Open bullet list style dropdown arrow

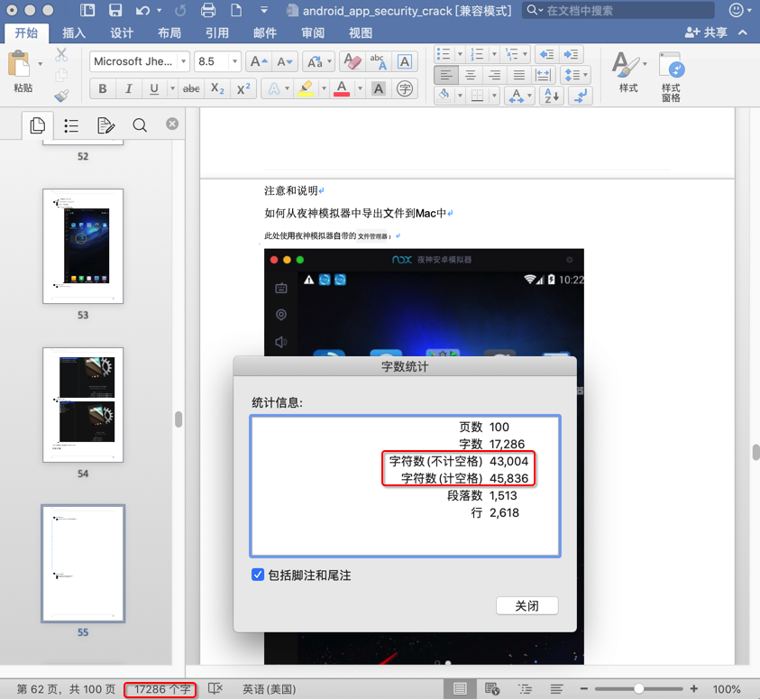(460, 54)
